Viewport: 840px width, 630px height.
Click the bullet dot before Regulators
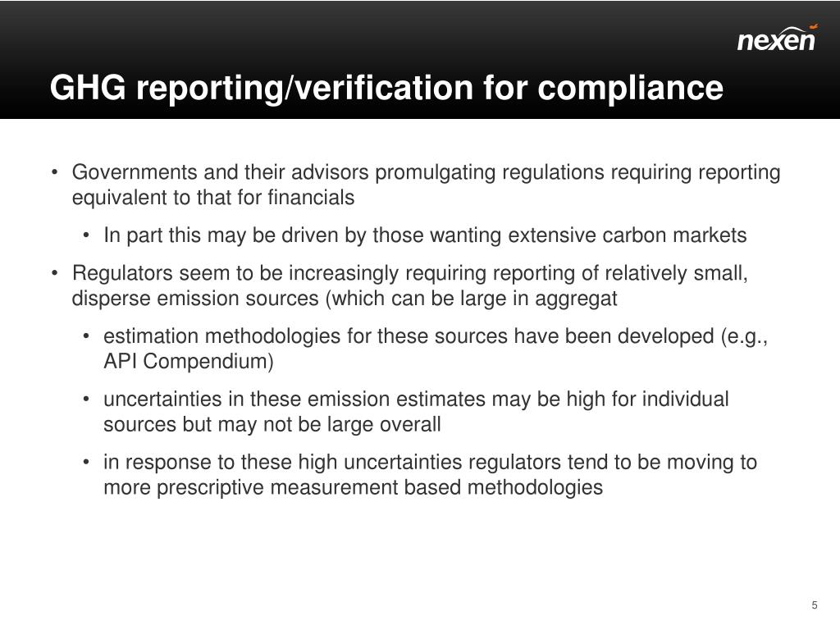click(54, 273)
